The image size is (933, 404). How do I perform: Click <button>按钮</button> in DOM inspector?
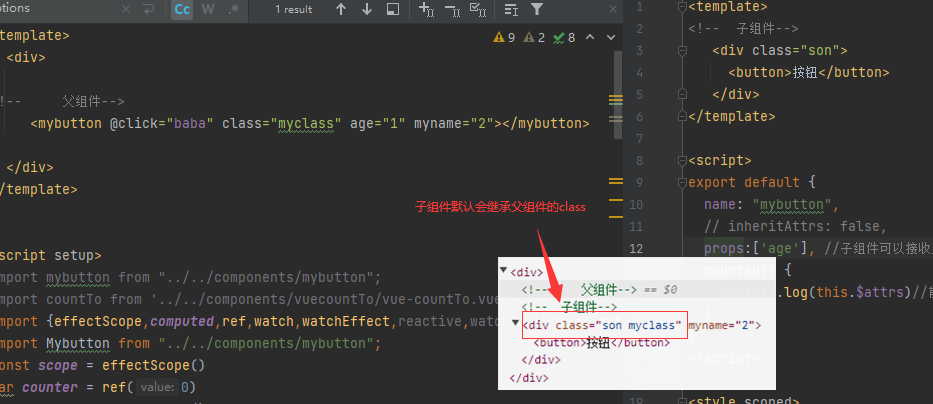602,343
